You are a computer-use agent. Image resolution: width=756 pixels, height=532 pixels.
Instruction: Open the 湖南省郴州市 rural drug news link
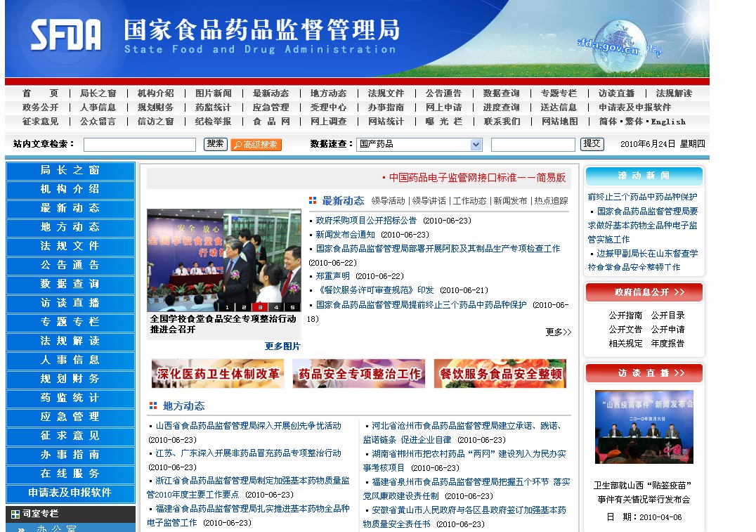[x=465, y=461]
